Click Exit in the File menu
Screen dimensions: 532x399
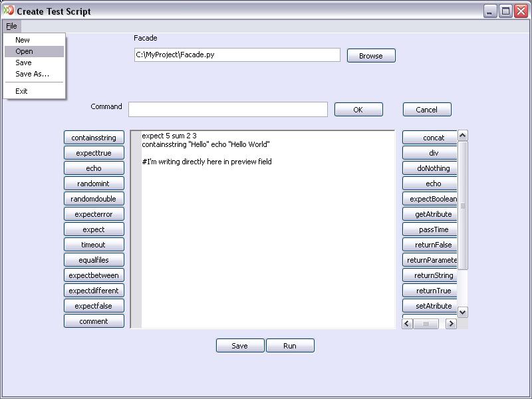tap(22, 91)
